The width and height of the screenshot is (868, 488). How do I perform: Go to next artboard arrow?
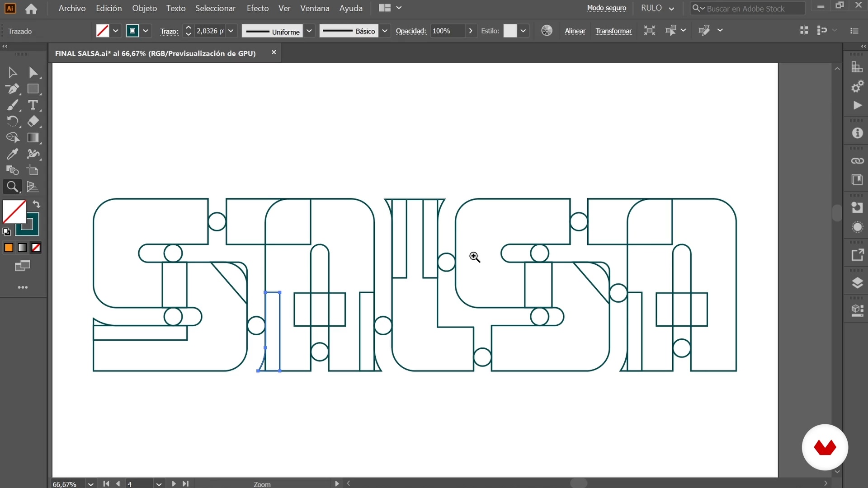tap(174, 483)
